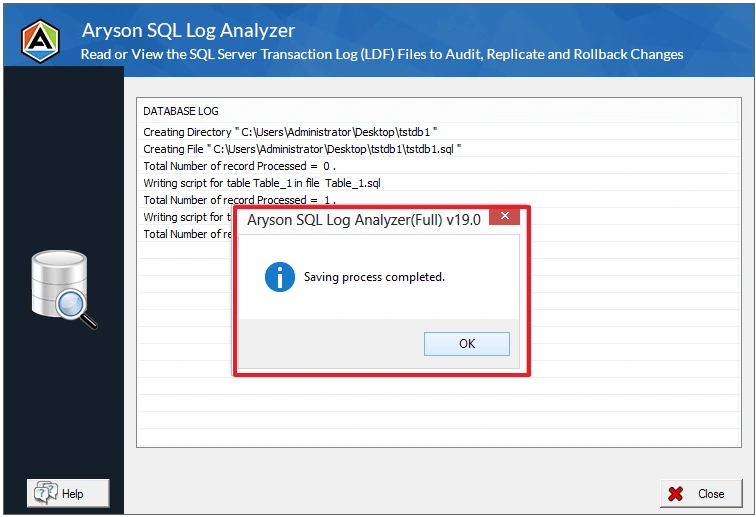Select 'Total Number of record Processed = 1' row
Image resolution: width=756 pixels, height=517 pixels.
tap(438, 199)
